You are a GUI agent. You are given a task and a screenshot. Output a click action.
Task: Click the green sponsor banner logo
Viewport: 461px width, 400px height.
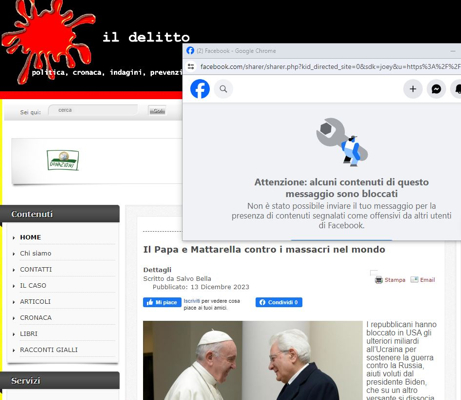[63, 160]
